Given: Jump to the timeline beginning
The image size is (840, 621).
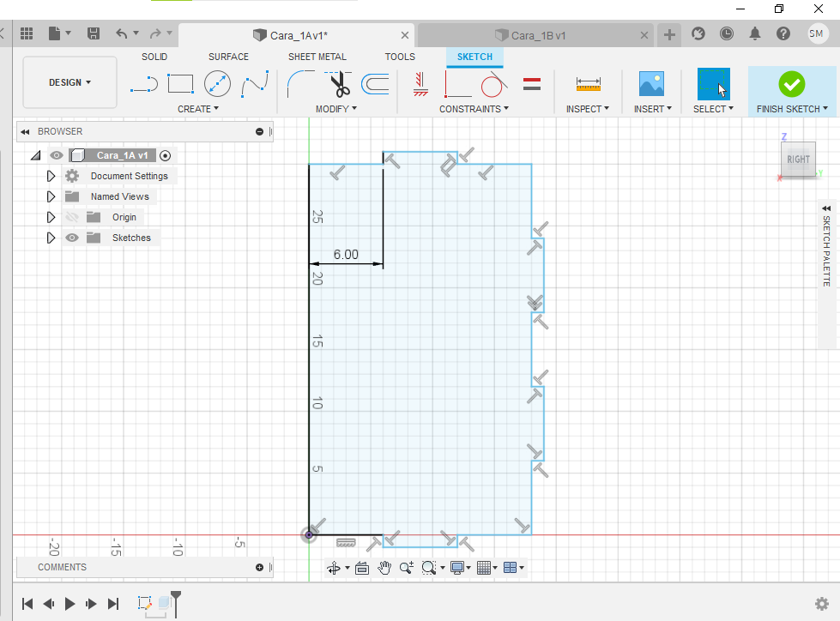Looking at the screenshot, I should click(27, 604).
